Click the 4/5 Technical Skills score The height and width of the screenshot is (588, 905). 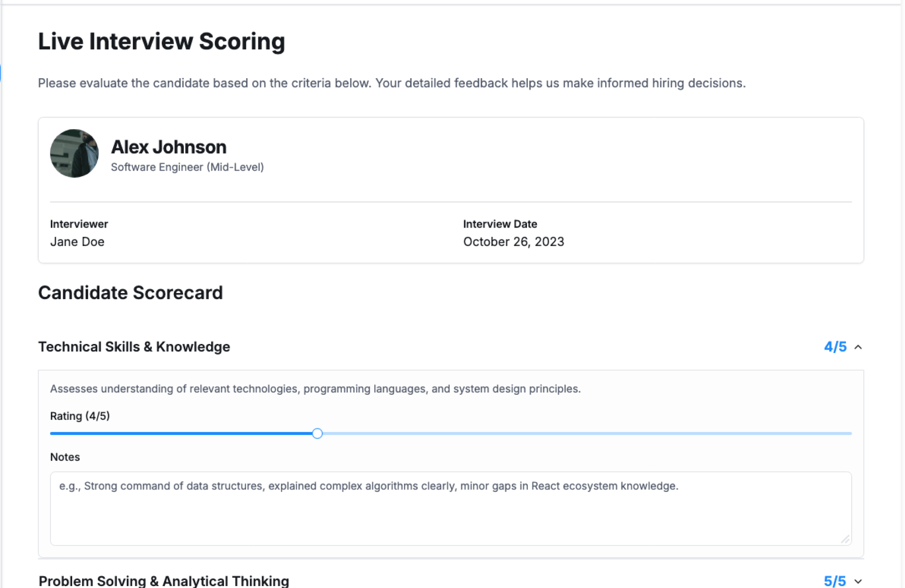pyautogui.click(x=835, y=347)
